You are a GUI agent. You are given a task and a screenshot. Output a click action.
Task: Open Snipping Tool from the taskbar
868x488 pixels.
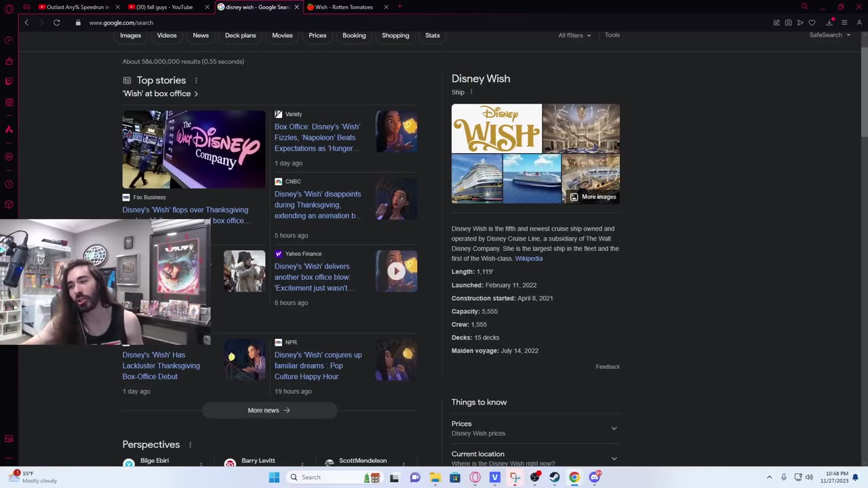(x=515, y=477)
